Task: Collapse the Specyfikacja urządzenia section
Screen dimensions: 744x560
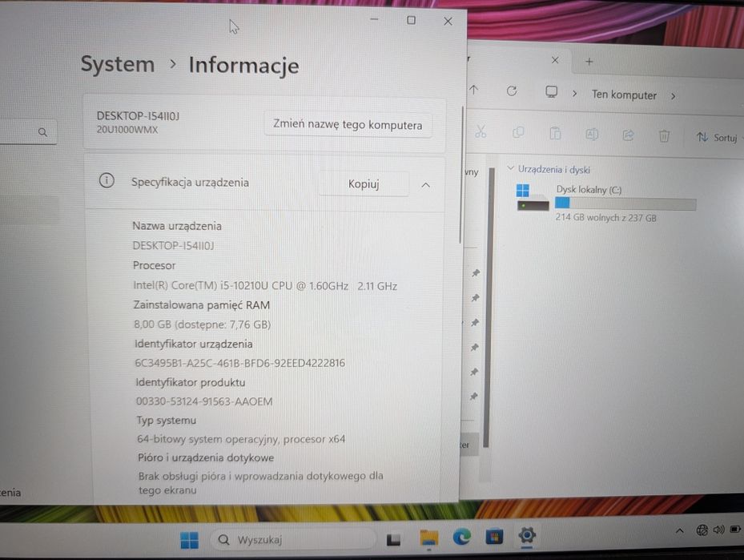Action: 425,185
